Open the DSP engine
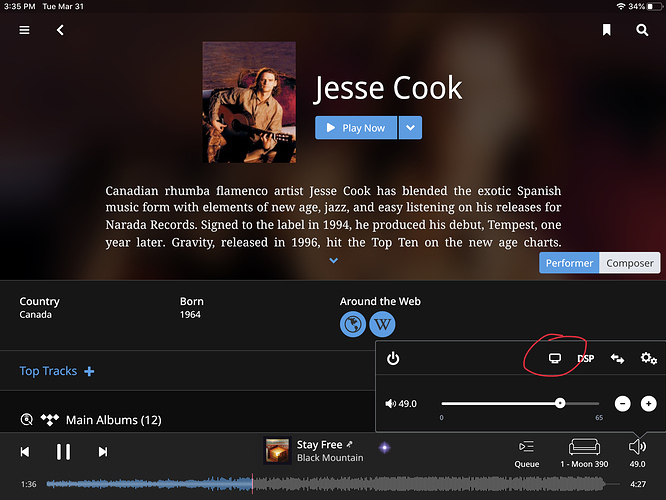The height and width of the screenshot is (500, 666). [586, 359]
